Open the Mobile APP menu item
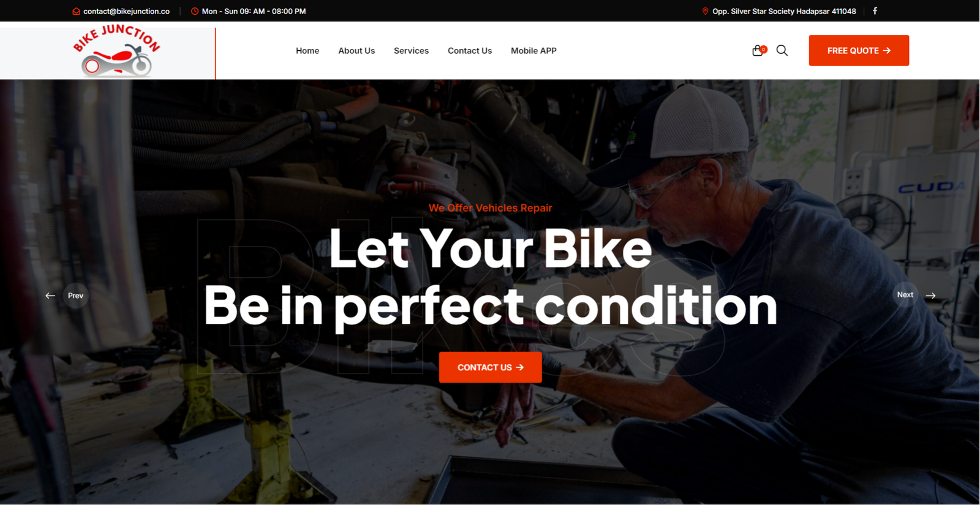 [533, 51]
